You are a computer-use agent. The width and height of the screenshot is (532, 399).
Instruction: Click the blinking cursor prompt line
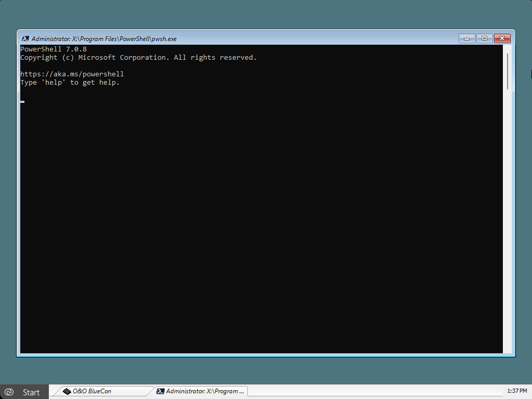(x=22, y=101)
